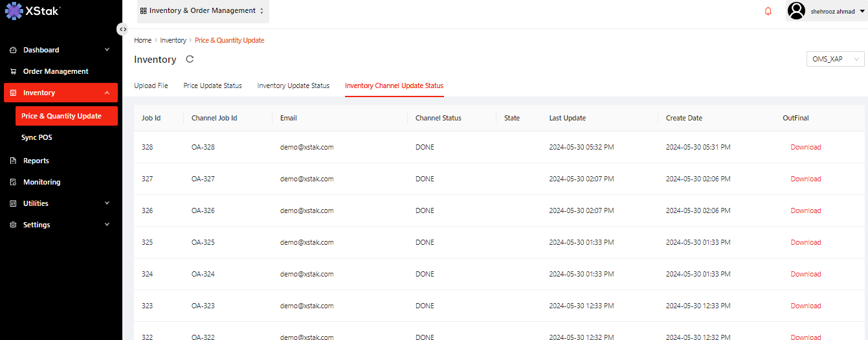Screen dimensions: 868x340
Task: Expand the Utilities sidebar section
Action: [x=107, y=203]
